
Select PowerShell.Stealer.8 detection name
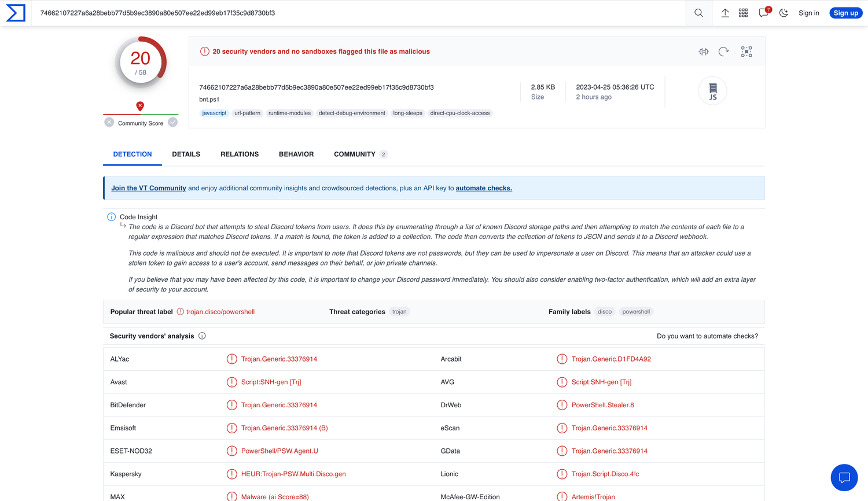tap(602, 405)
